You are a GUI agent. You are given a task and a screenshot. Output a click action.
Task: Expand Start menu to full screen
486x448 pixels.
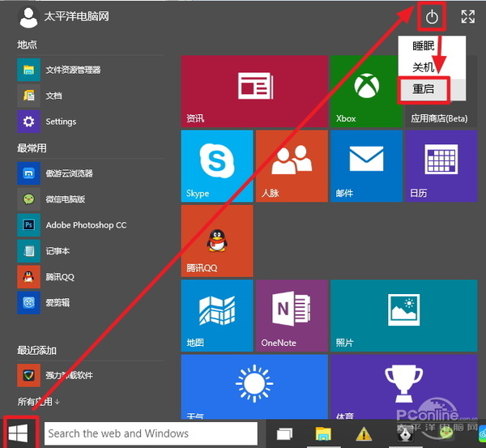[467, 16]
